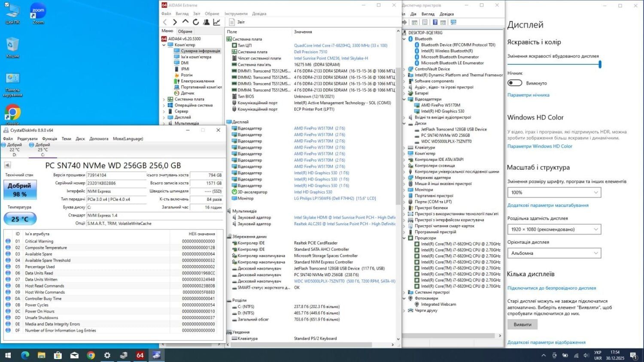Open the display scale 100% dropdown

[554, 193]
